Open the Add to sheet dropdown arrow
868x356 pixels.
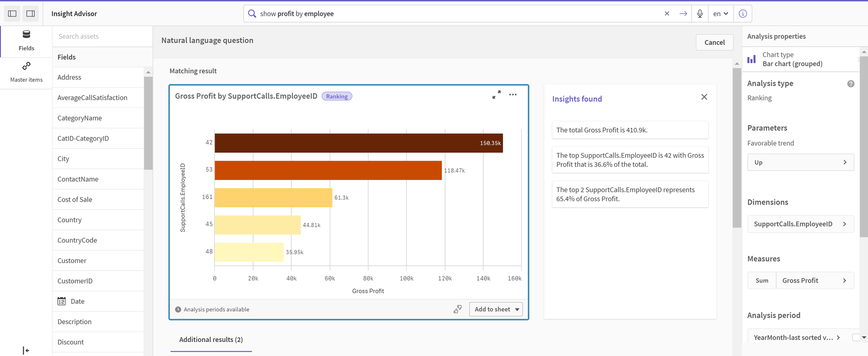517,309
